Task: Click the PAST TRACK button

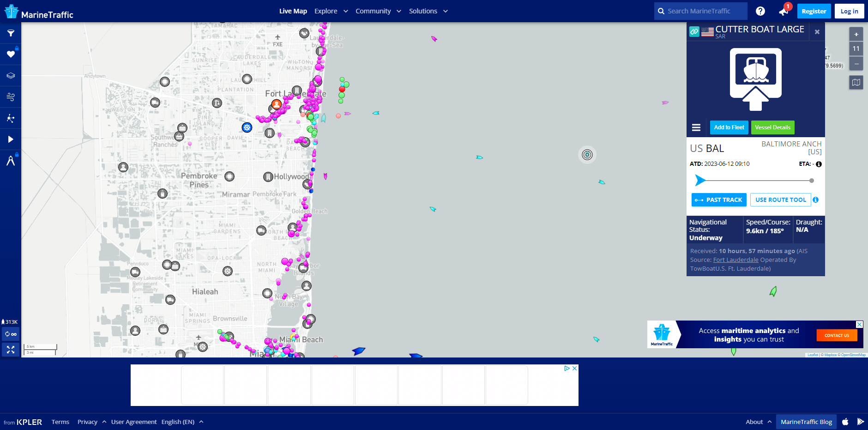Action: pyautogui.click(x=719, y=200)
